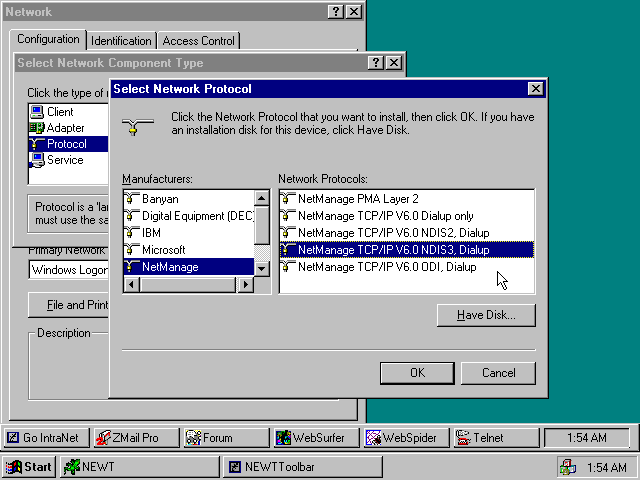Click the IBM manufacturer icon
640x480 pixels.
pos(131,232)
